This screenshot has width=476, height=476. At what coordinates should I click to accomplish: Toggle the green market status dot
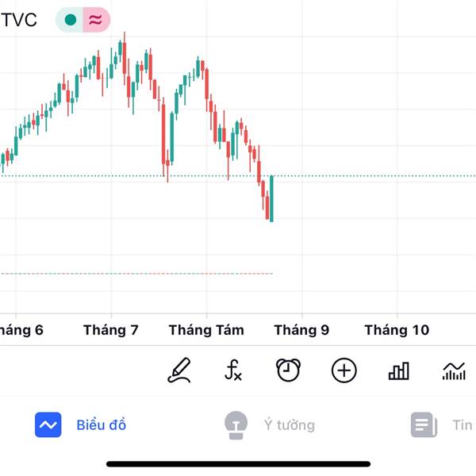point(71,20)
